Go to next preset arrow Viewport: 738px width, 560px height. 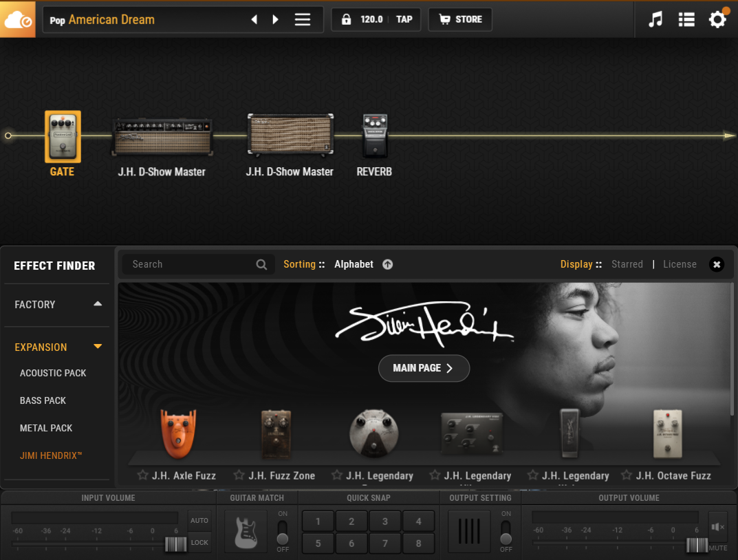[x=276, y=19]
